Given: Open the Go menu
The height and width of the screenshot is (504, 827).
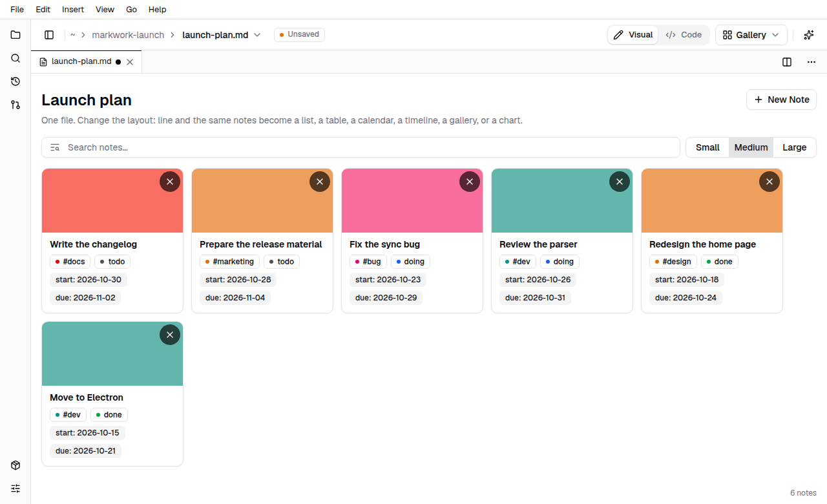Looking at the screenshot, I should coord(132,10).
